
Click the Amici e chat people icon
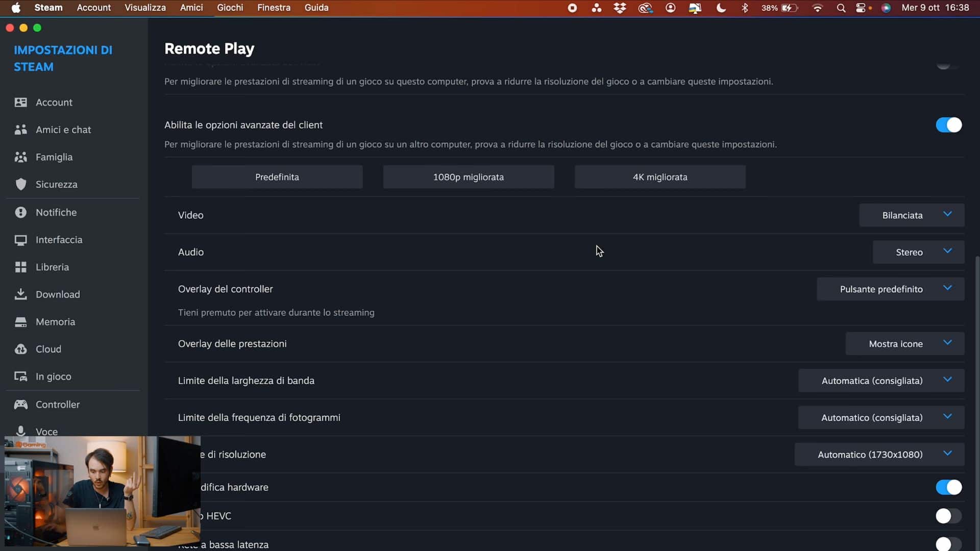20,130
